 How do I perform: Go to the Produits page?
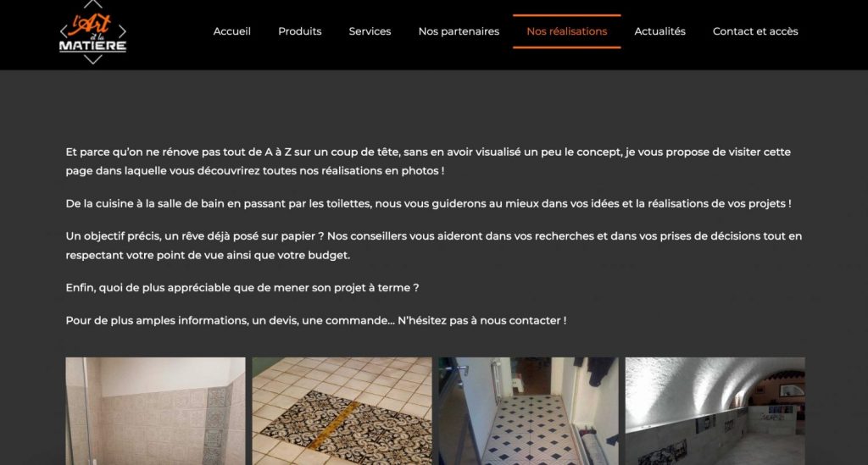pyautogui.click(x=299, y=31)
